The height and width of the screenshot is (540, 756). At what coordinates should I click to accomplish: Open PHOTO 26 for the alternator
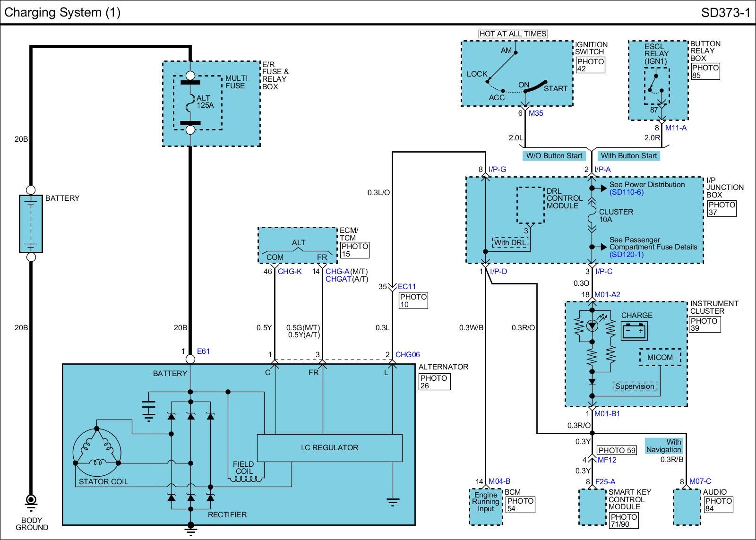pos(434,382)
